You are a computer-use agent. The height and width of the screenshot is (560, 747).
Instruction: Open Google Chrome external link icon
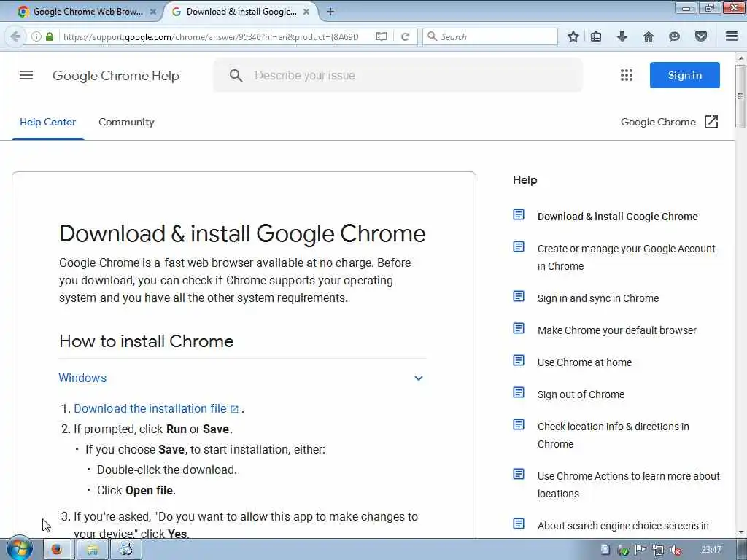(x=711, y=122)
